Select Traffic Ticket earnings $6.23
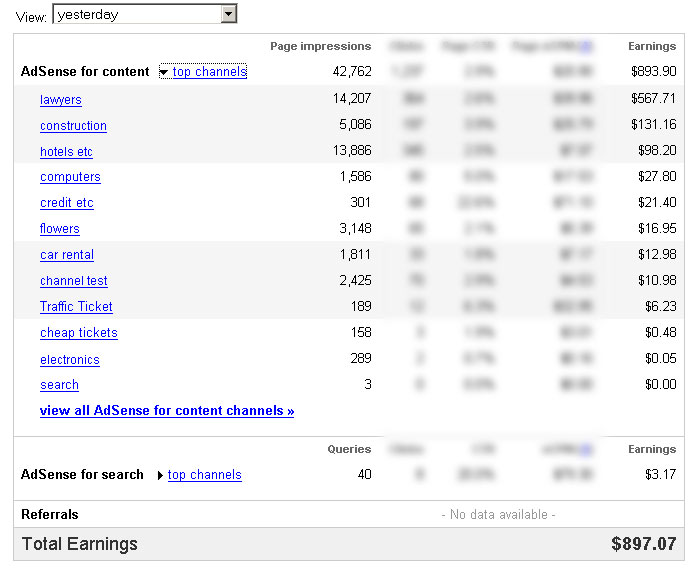The height and width of the screenshot is (568, 695). point(661,306)
